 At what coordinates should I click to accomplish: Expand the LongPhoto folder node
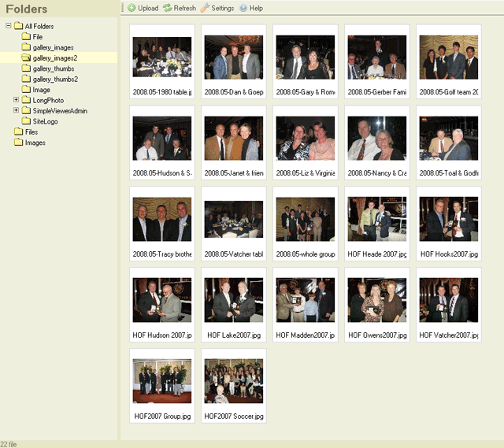[x=16, y=100]
